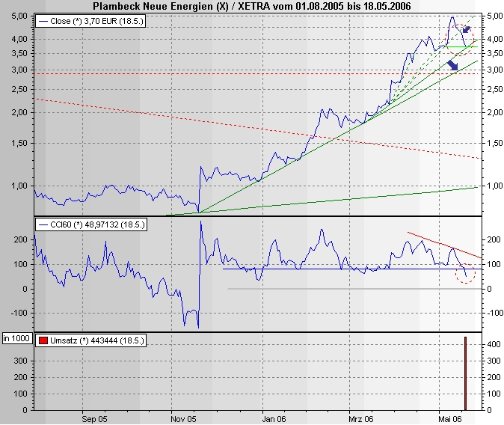Click the 5,00 label on left price axis
This screenshot has width=504, height=425.
(x=19, y=16)
